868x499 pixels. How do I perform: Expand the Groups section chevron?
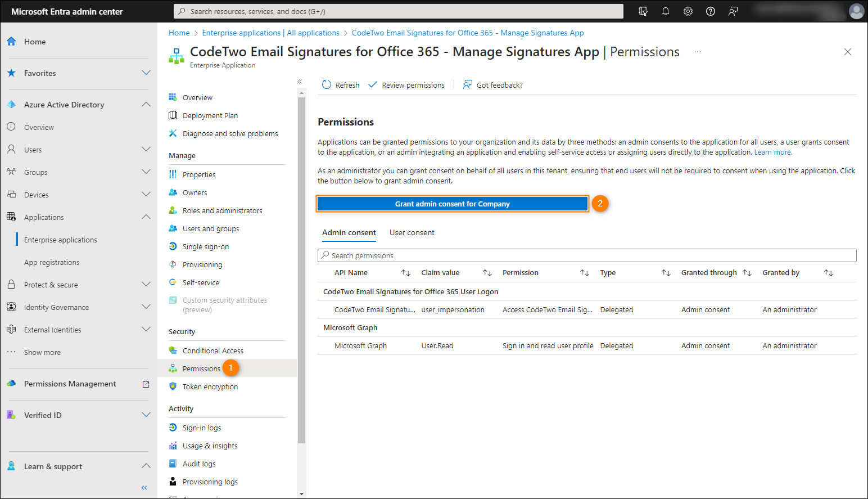pos(146,172)
